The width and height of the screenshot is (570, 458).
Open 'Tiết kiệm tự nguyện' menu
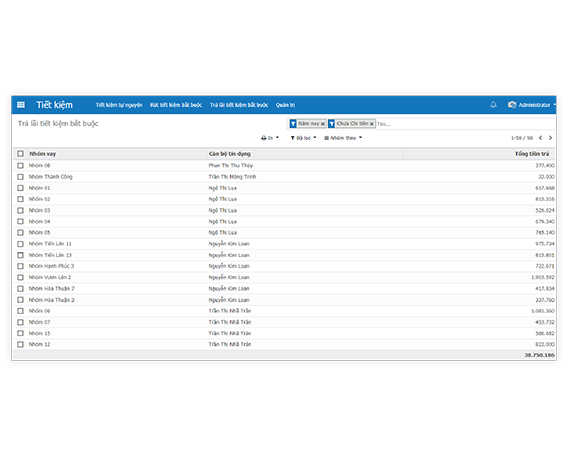point(119,105)
